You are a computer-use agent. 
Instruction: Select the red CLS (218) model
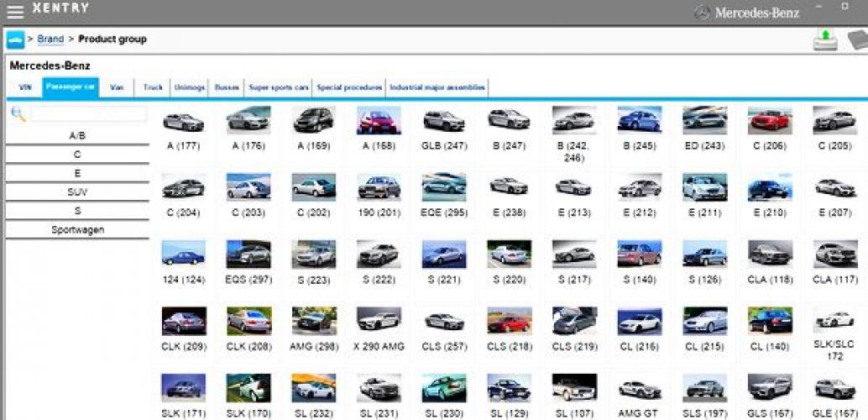pos(510,321)
